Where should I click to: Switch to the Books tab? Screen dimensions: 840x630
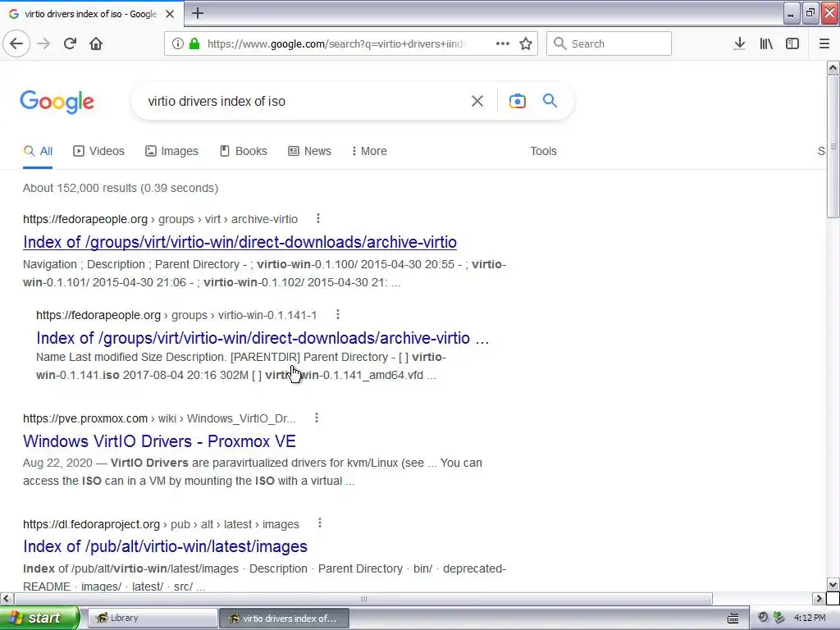pos(244,151)
